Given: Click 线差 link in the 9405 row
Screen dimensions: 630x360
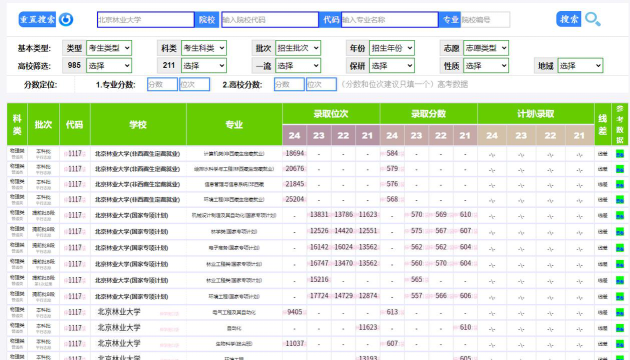Looking at the screenshot, I should coord(603,312).
